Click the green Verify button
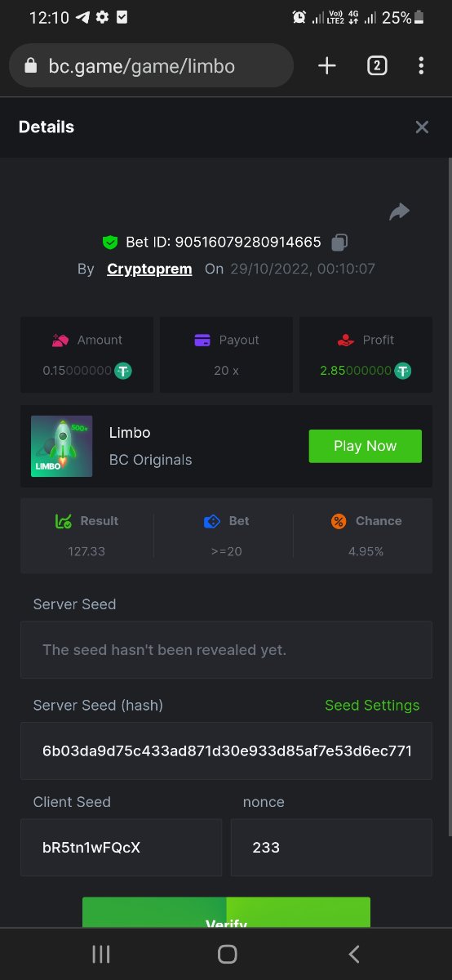This screenshot has height=980, width=452. (226, 912)
